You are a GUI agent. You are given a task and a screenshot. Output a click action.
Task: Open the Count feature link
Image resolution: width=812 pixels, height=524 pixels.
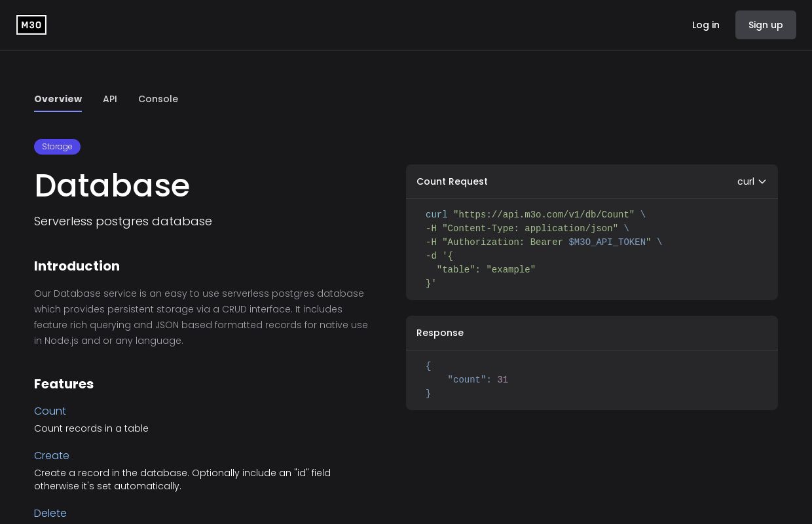[50, 411]
